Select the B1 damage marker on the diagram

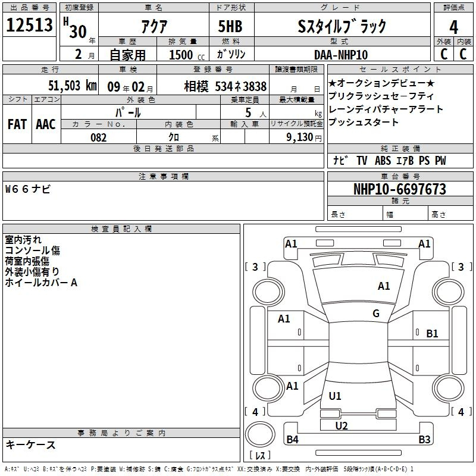[x=432, y=334]
